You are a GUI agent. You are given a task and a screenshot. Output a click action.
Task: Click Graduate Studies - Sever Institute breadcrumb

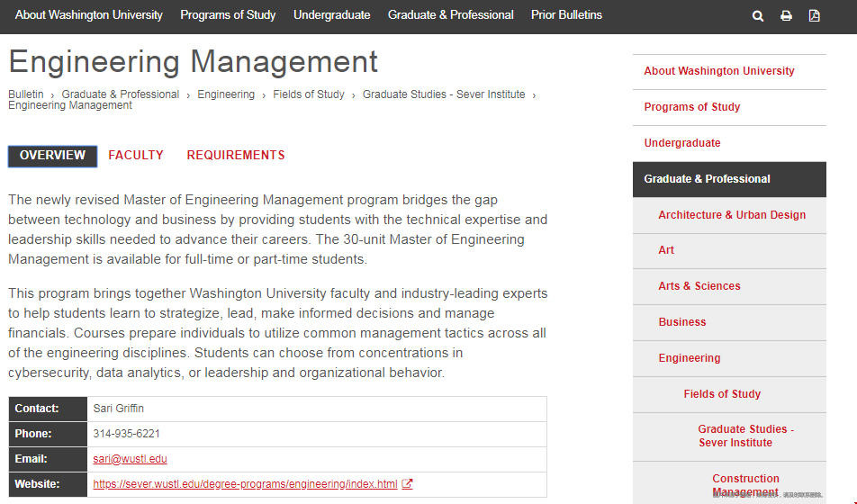tap(444, 94)
